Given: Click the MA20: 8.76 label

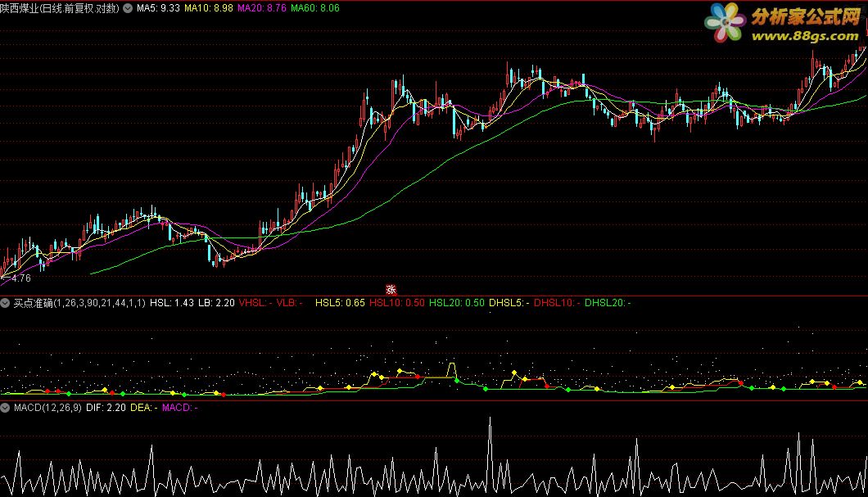Looking at the screenshot, I should click(262, 8).
